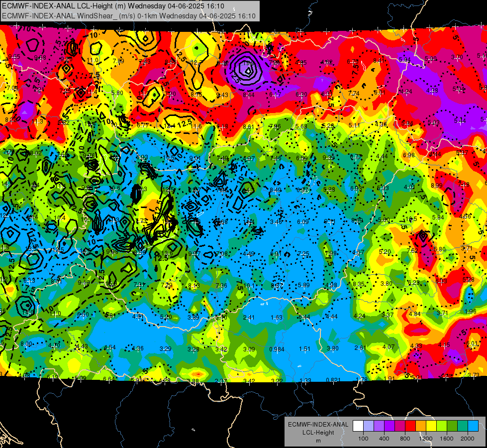Click the grid value '4.07'
The width and height of the screenshot is (487, 448).
point(388,346)
